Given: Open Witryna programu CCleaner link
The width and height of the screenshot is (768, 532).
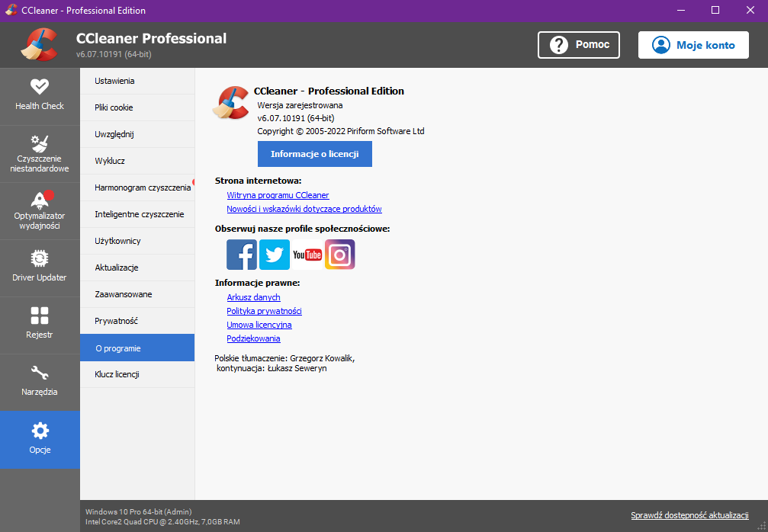Looking at the screenshot, I should 278,195.
